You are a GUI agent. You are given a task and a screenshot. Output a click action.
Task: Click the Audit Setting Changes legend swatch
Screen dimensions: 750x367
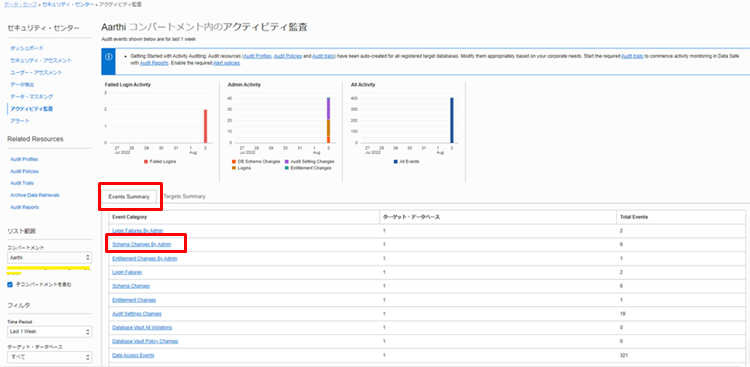[287, 162]
